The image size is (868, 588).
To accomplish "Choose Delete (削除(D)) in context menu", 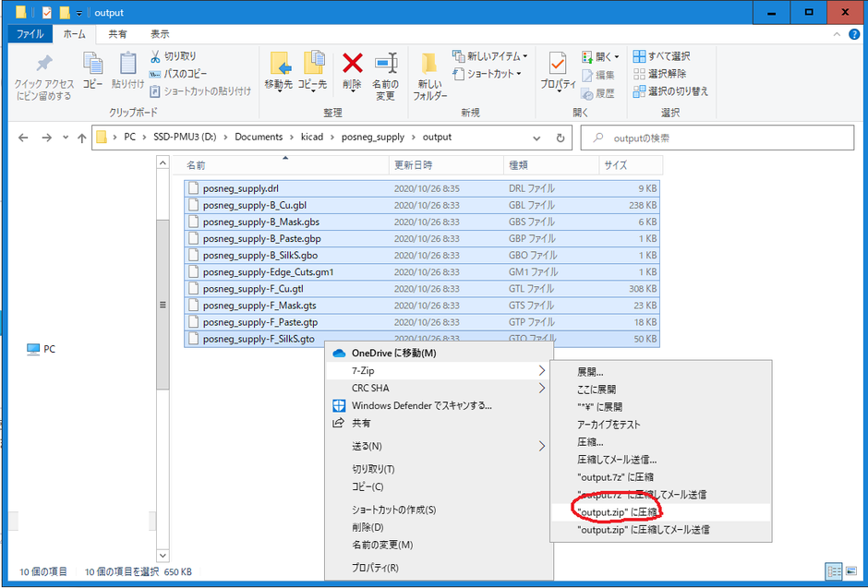I will click(439, 527).
